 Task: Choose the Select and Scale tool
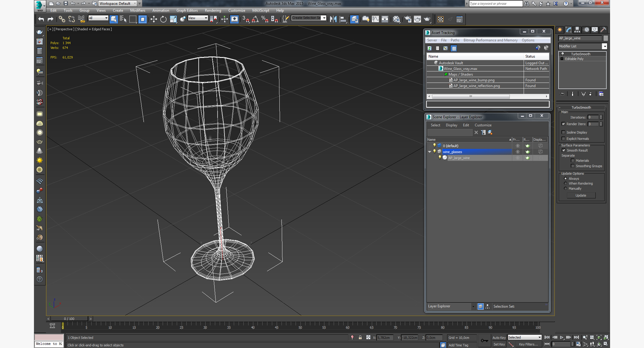[173, 19]
